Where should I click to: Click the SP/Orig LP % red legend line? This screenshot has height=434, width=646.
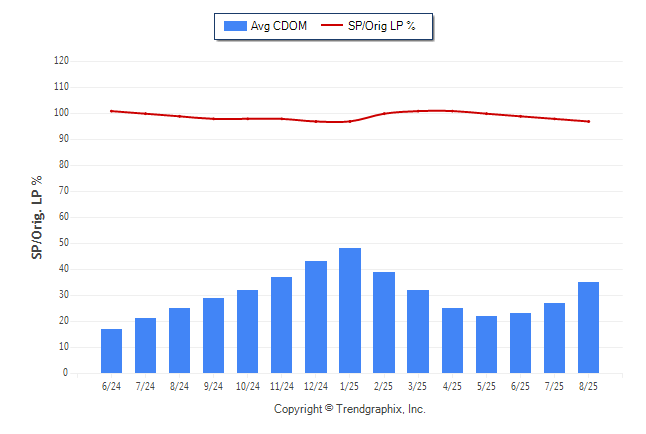(332, 26)
